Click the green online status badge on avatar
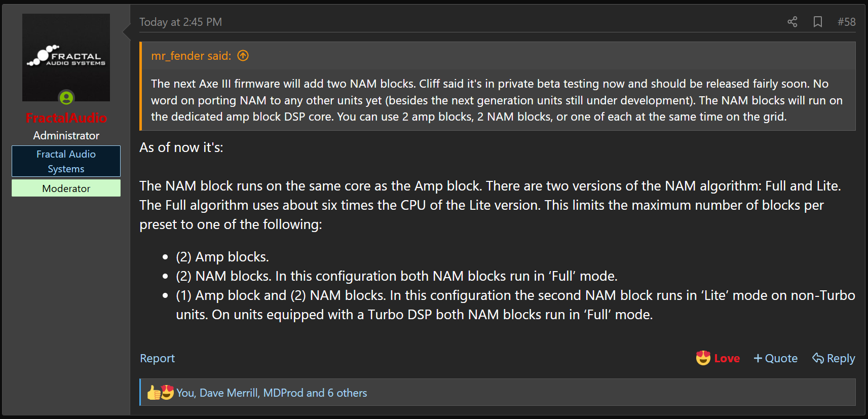The height and width of the screenshot is (419, 868). 66,97
